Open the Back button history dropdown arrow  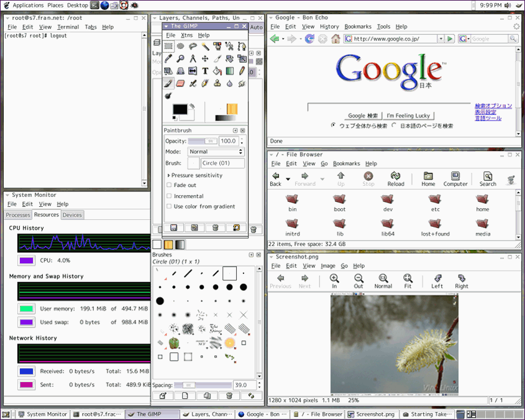[287, 179]
